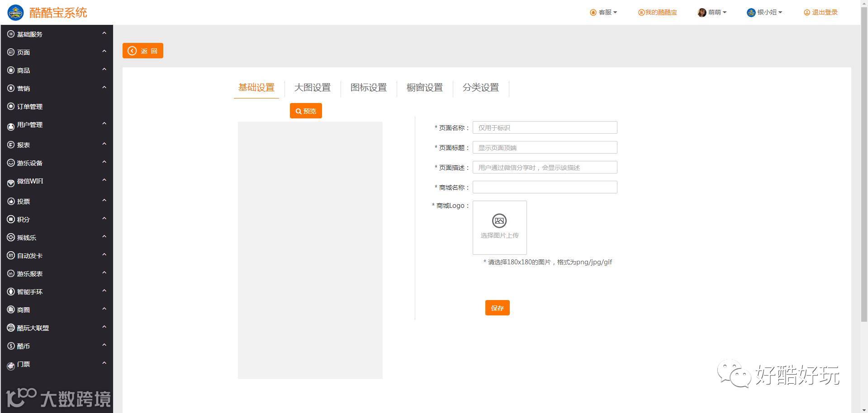Screen dimensions: 868x413
Task: Click the image upload icon for 商城Logo
Action: click(x=499, y=221)
